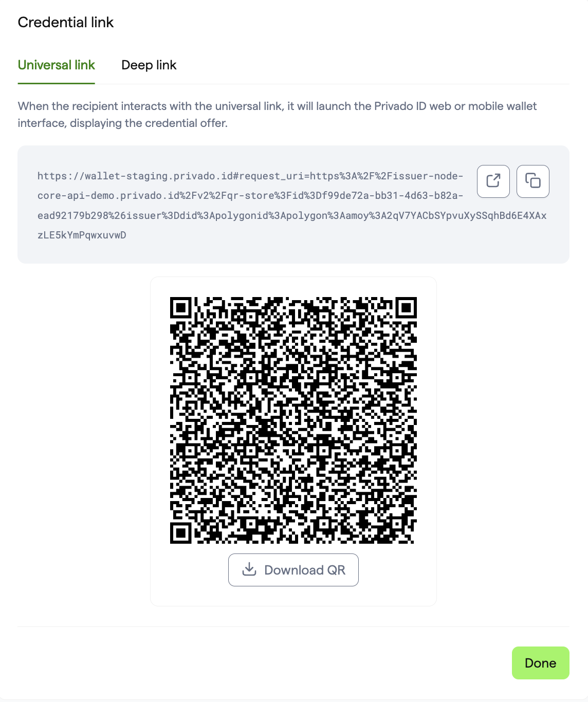Click the first URL line starting with https://wallet-staging
This screenshot has height=702, width=588.
(250, 176)
